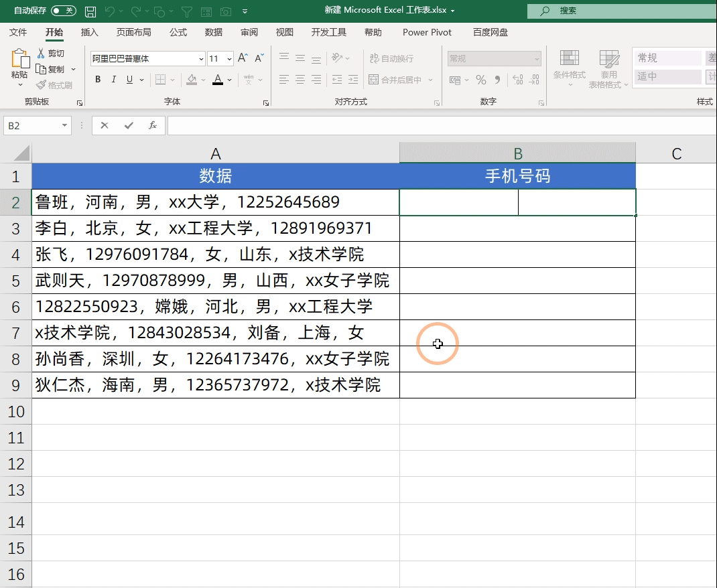Open the 百度网盘 tab
The height and width of the screenshot is (588, 717).
[x=491, y=32]
